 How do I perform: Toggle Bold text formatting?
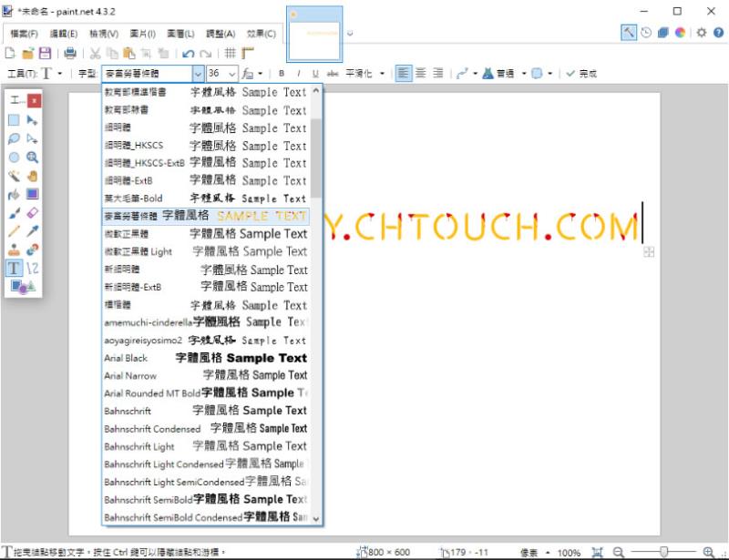pos(282,74)
